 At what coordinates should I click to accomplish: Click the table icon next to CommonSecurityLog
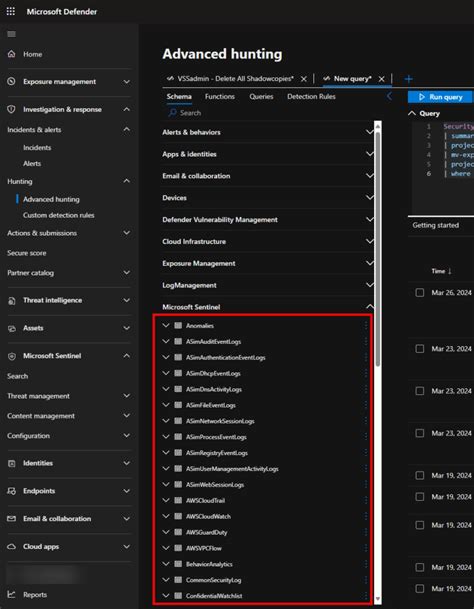(x=178, y=580)
